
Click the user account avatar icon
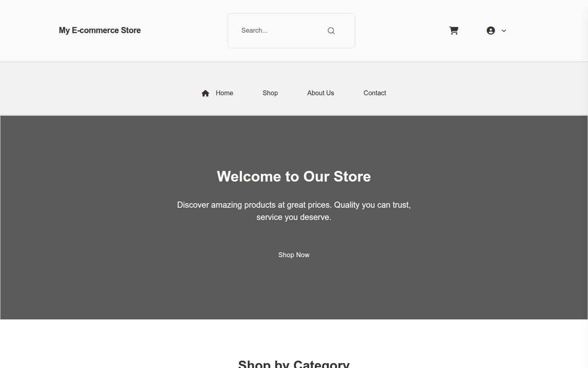491,31
